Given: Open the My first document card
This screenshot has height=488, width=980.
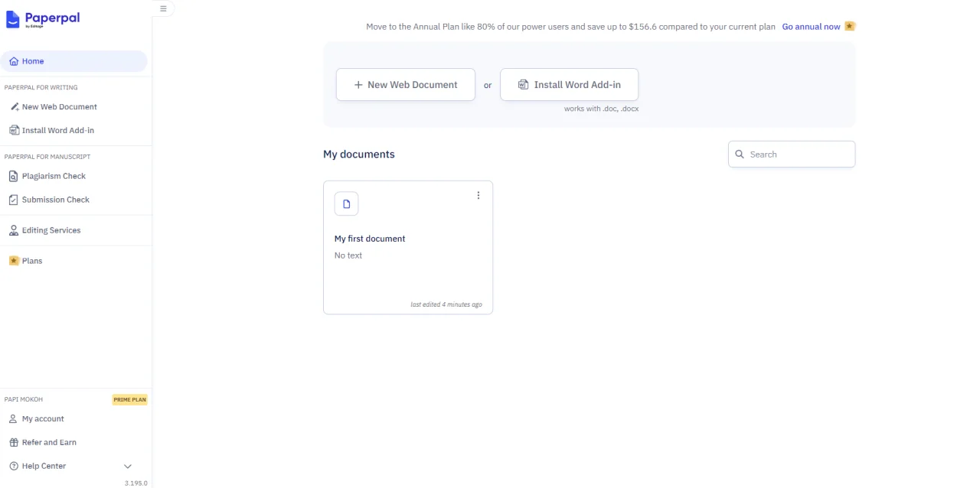Looking at the screenshot, I should point(408,247).
